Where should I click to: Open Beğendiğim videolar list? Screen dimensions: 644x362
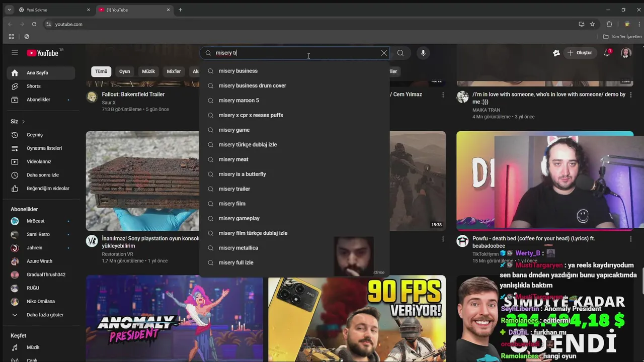pyautogui.click(x=41, y=189)
